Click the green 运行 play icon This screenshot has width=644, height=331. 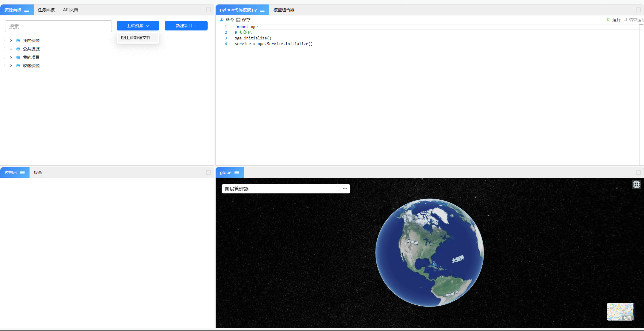pyautogui.click(x=609, y=19)
